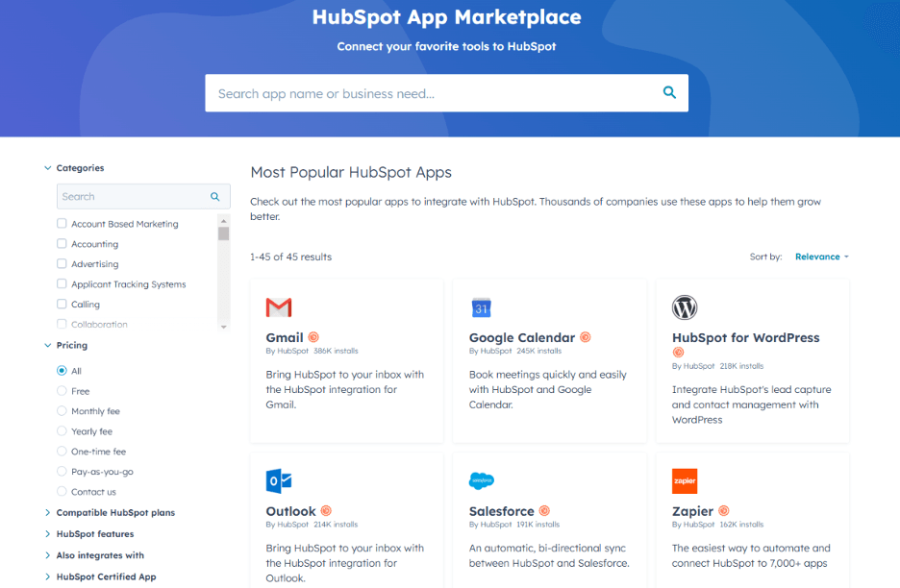Click the orange Zapier icon

click(x=685, y=479)
